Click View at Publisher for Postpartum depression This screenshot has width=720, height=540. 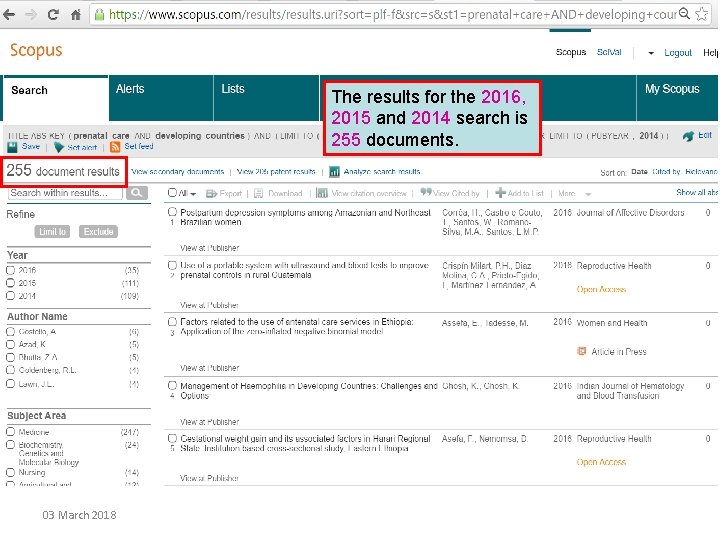(x=209, y=248)
